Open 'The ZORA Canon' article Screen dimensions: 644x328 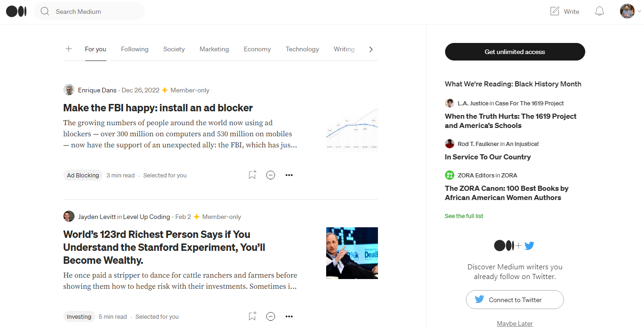[507, 193]
